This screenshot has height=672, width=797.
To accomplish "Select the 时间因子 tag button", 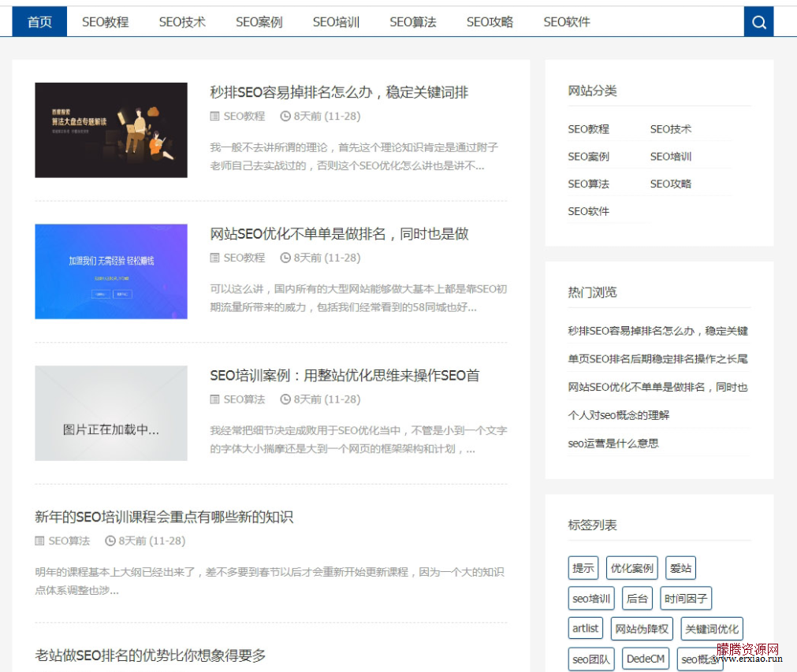I will (x=686, y=599).
